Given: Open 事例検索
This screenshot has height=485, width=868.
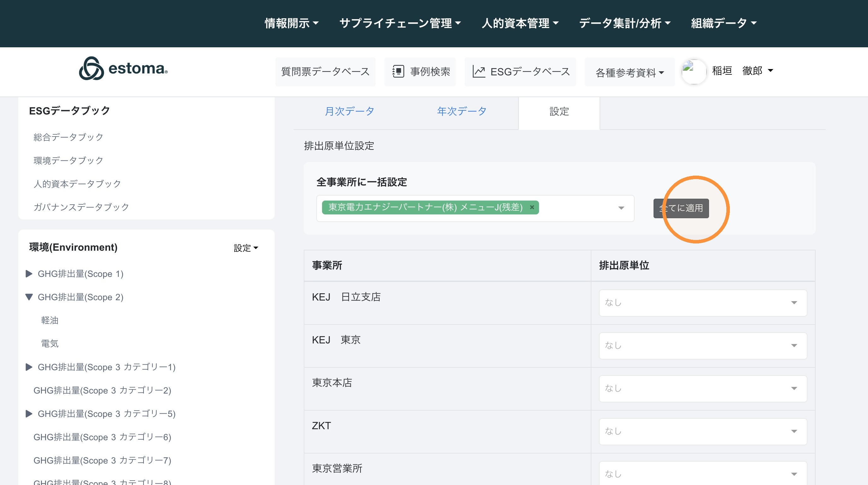Looking at the screenshot, I should (x=420, y=71).
